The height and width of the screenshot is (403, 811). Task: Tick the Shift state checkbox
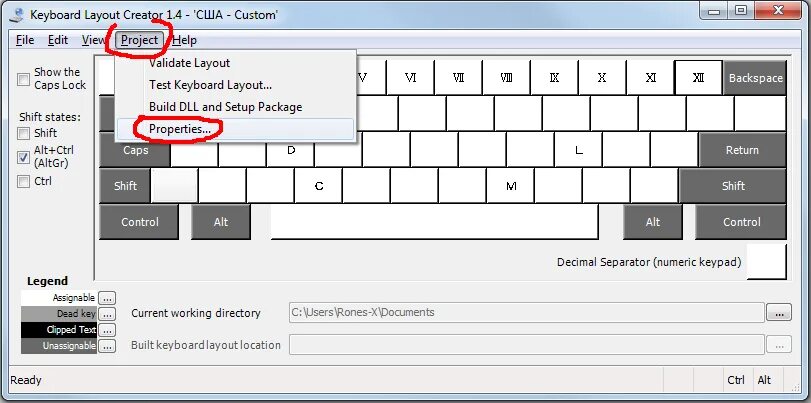(23, 133)
